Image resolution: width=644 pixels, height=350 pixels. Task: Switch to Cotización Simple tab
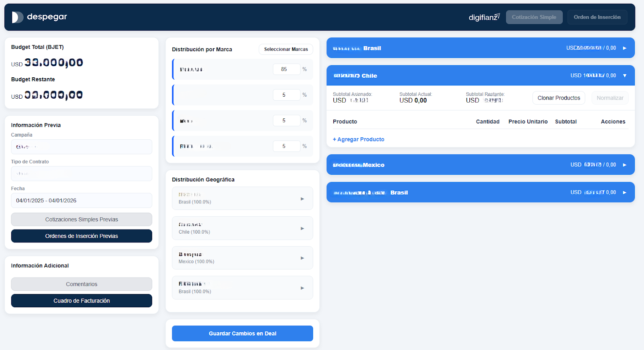tap(534, 17)
